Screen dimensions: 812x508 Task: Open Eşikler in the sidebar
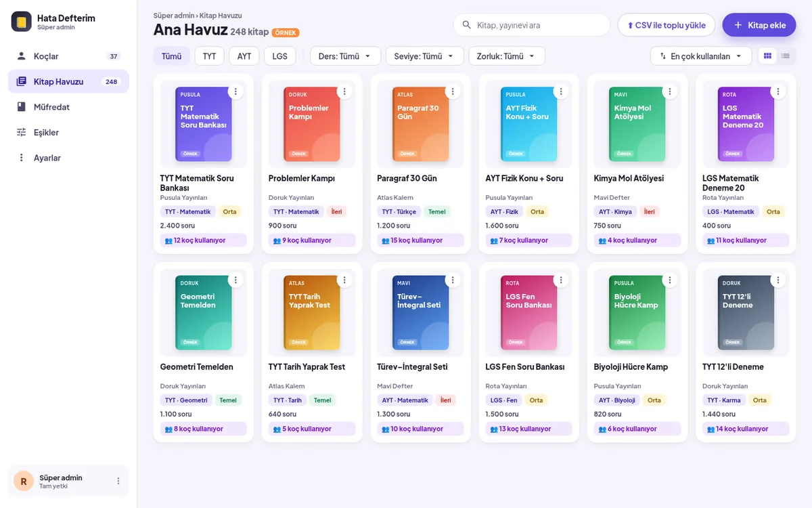click(x=68, y=132)
